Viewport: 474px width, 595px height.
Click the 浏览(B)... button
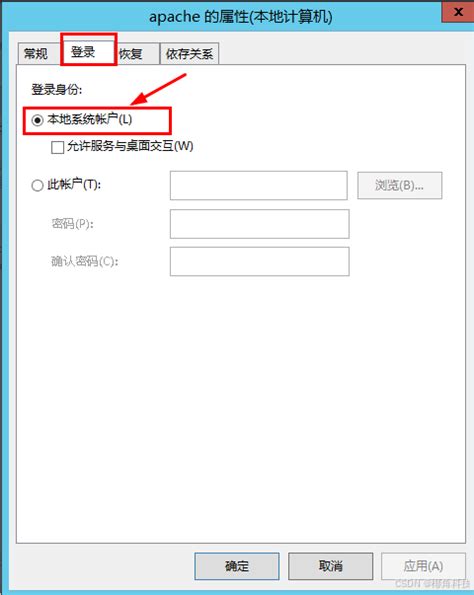click(x=400, y=185)
